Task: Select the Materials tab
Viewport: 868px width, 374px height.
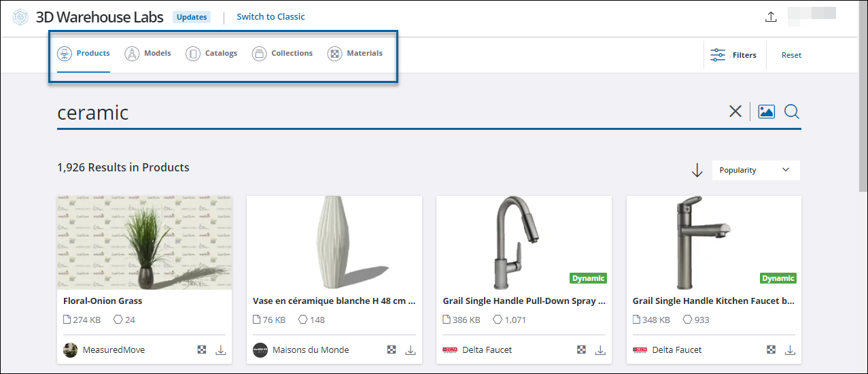Action: pyautogui.click(x=355, y=53)
